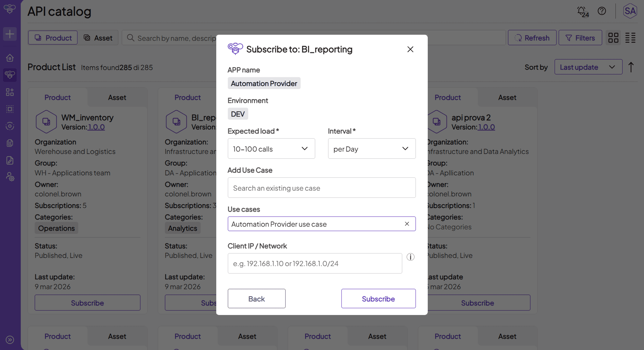Screen dimensions: 644x350
Task: Expand the sidebar using bottom arrow icon
Action: (x=10, y=340)
